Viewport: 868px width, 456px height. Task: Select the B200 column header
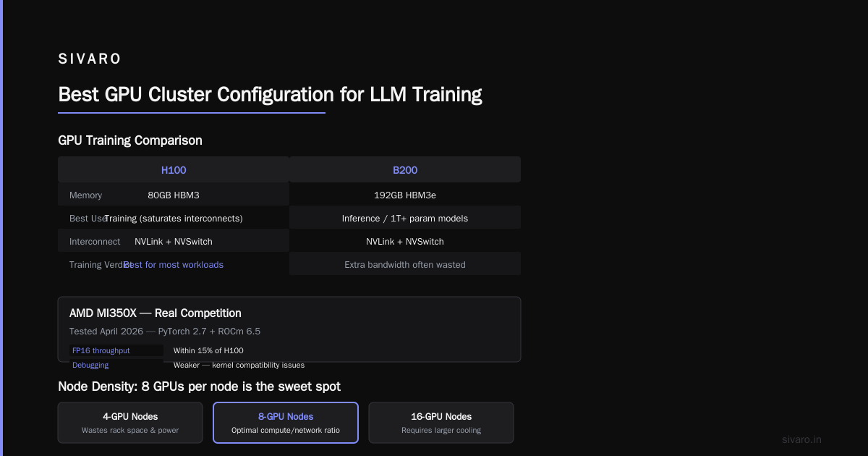click(x=405, y=170)
